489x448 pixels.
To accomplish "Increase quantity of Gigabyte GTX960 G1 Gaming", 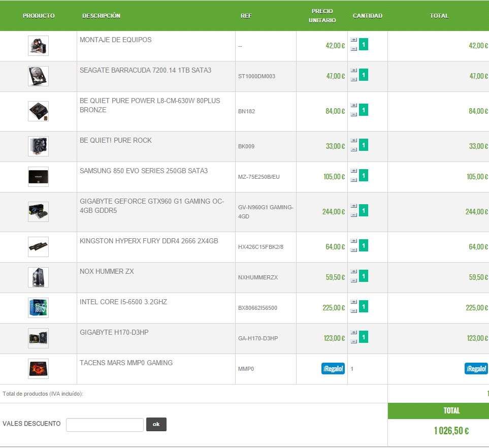I will pos(353,206).
